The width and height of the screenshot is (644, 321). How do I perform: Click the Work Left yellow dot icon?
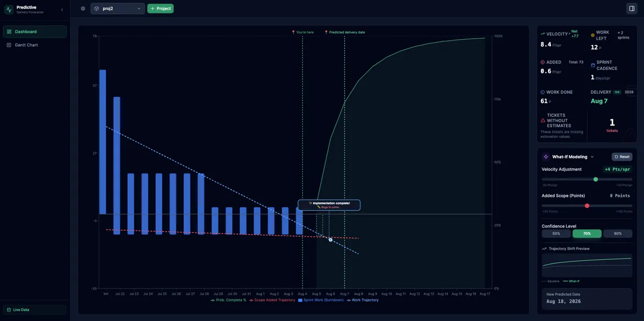593,35
